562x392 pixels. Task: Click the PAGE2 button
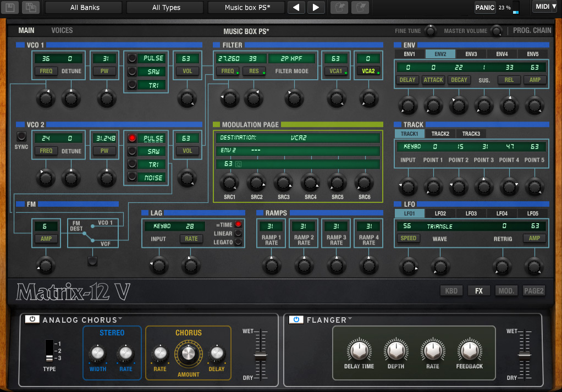coord(534,291)
